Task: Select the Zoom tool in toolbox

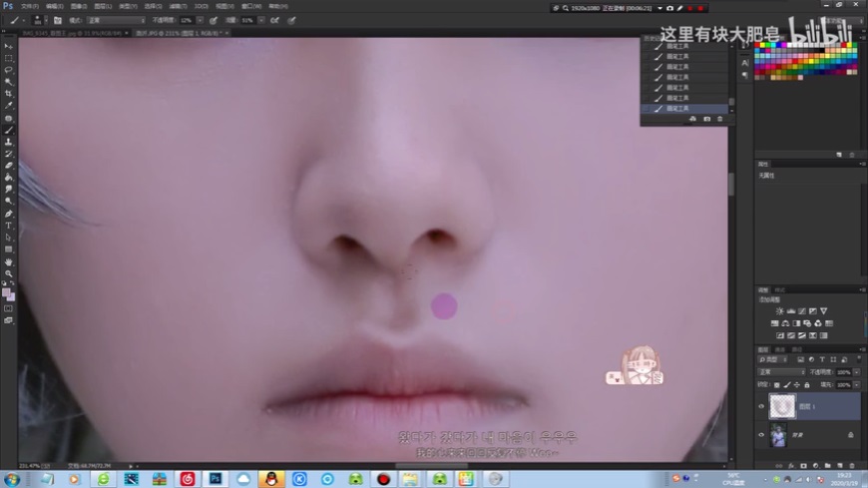Action: 8,273
